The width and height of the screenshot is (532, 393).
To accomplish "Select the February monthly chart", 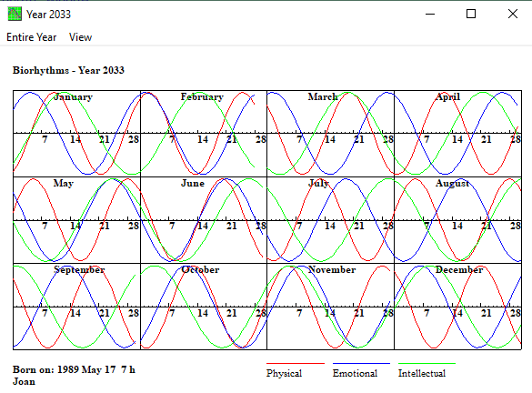I will [x=204, y=134].
